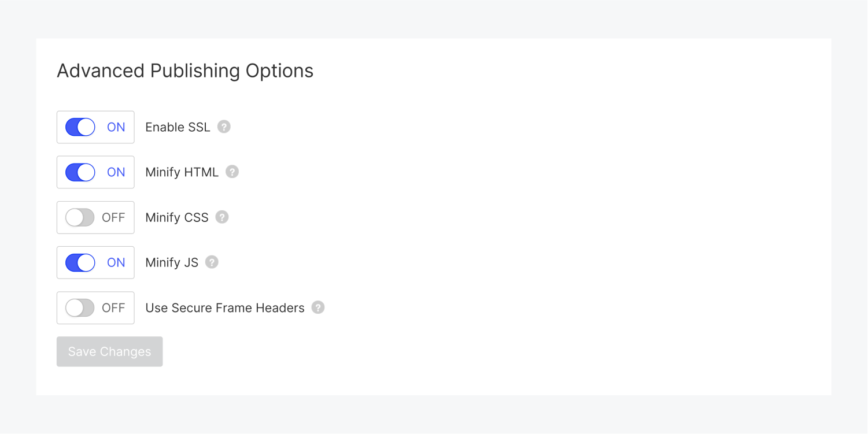
Task: Open help tooltip for Enable SSL
Action: [x=224, y=127]
